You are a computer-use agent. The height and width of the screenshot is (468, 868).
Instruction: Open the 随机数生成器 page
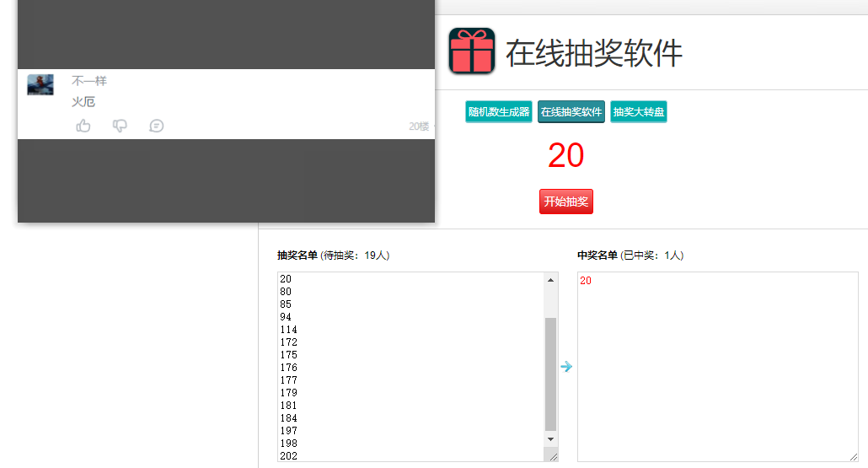click(499, 112)
